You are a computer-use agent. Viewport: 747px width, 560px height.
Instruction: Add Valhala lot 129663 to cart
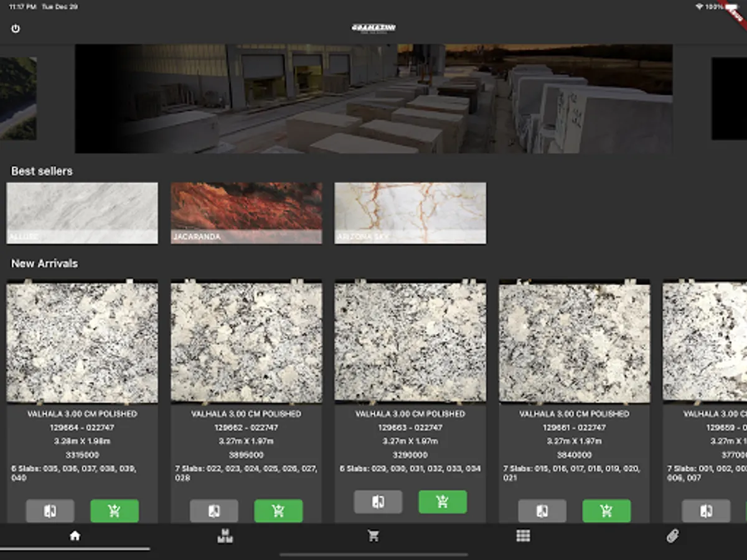[443, 502]
